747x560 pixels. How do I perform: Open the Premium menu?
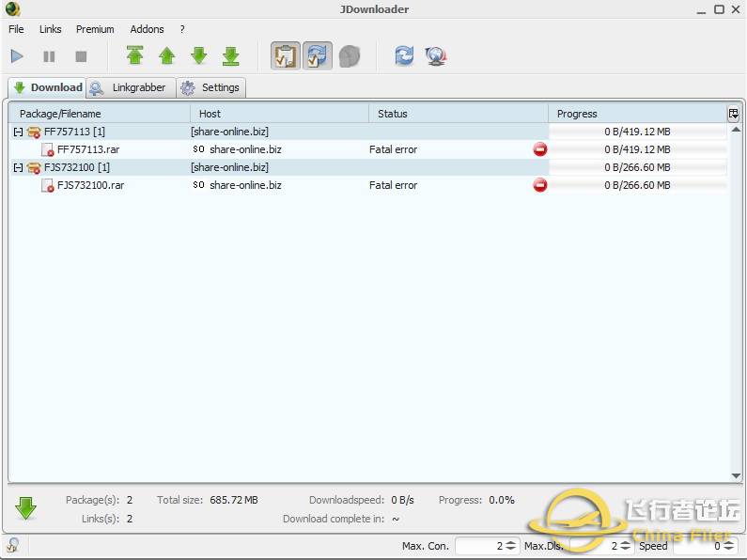95,29
